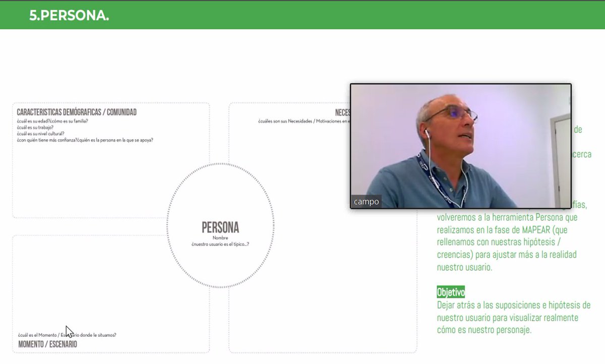The image size is (605, 364).
Task: Click the 'campo' name label on video
Action: [x=366, y=202]
